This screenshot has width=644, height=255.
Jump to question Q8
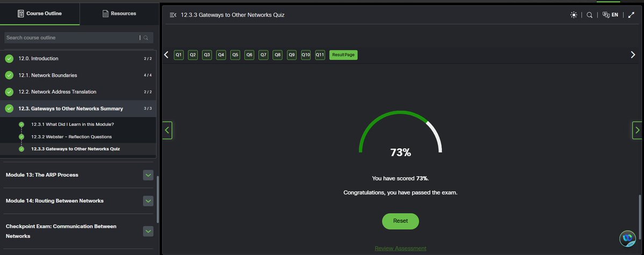click(x=278, y=55)
